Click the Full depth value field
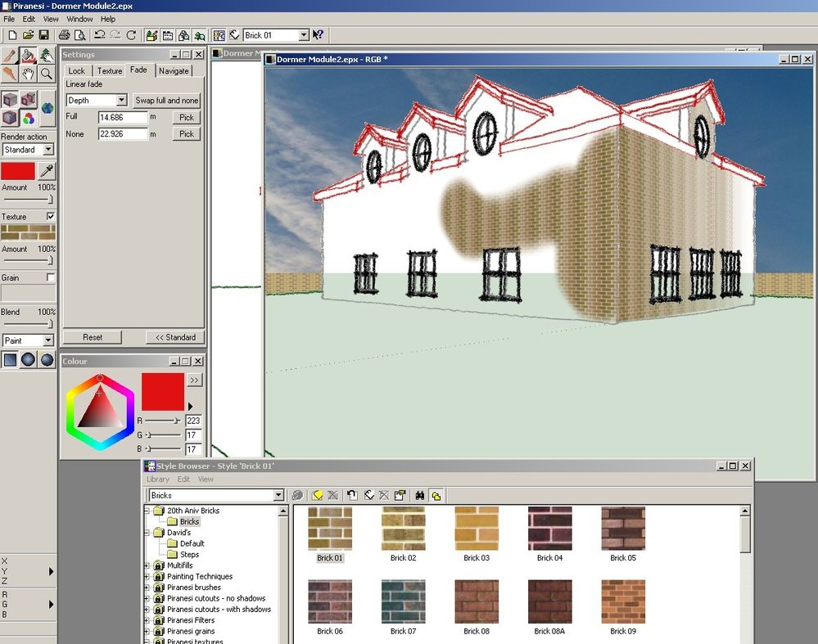The width and height of the screenshot is (818, 644). tap(123, 117)
